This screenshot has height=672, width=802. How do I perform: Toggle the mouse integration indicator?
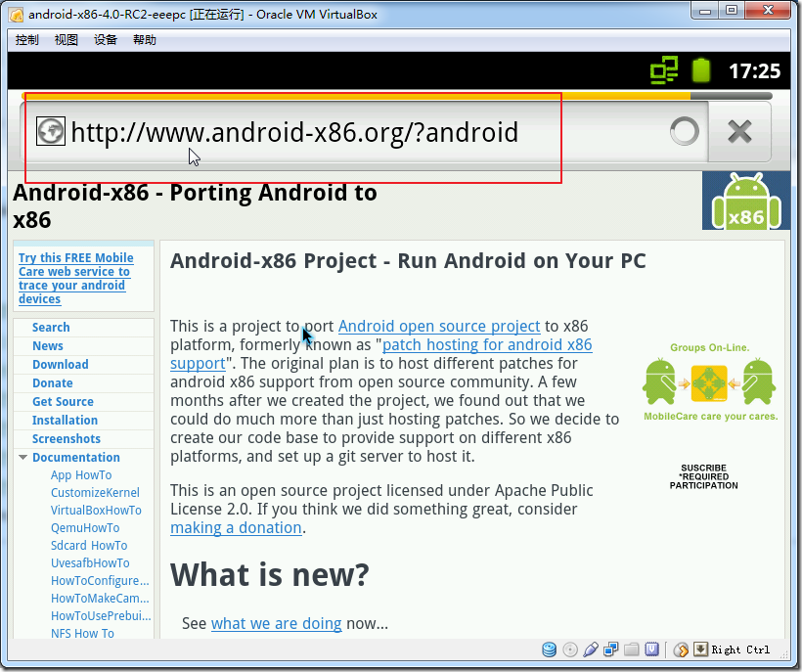(x=681, y=650)
